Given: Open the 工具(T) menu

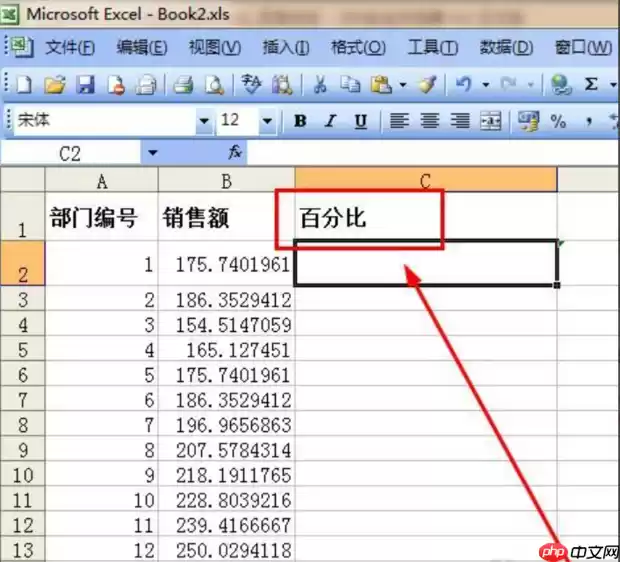Looking at the screenshot, I should pos(433,48).
